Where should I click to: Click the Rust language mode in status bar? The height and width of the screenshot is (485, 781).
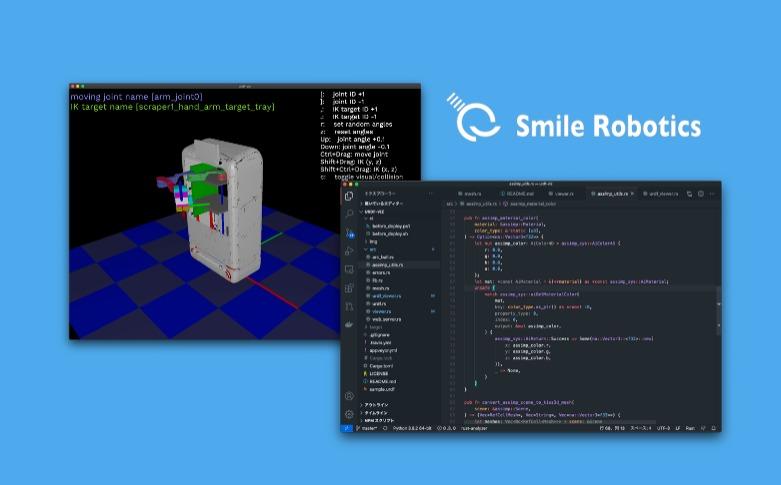(690, 428)
